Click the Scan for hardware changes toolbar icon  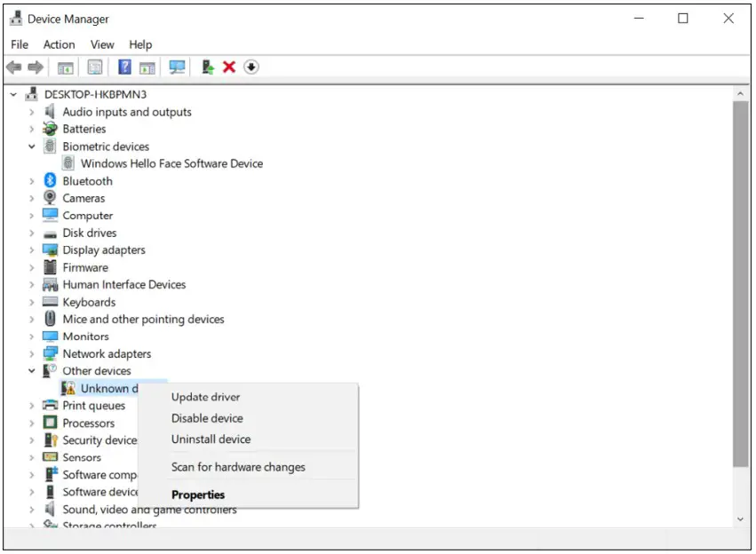click(x=175, y=67)
